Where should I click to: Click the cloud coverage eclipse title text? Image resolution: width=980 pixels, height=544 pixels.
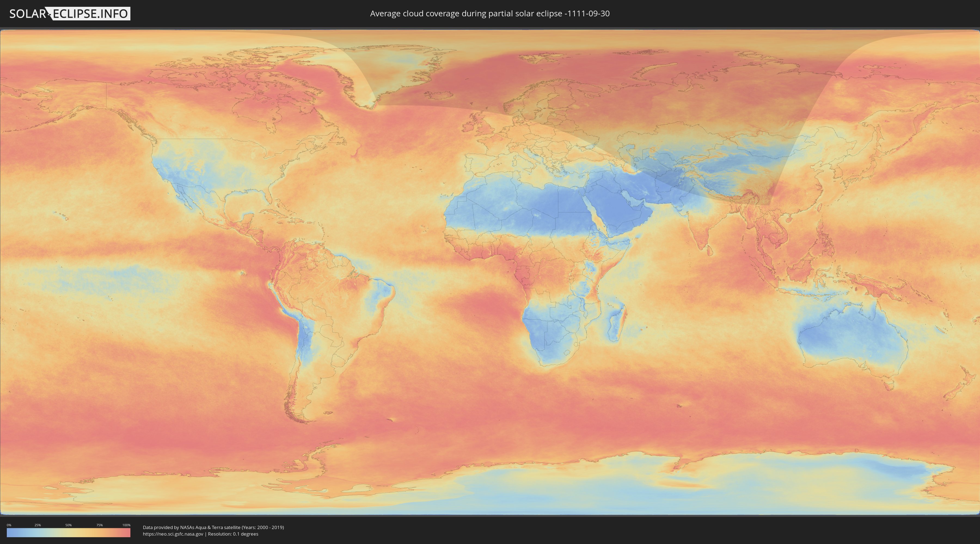click(490, 14)
